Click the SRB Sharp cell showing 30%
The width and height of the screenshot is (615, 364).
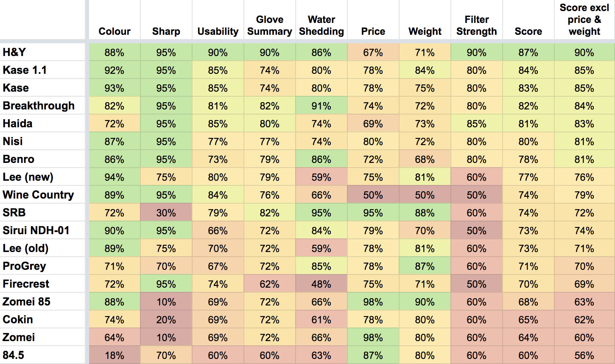[x=166, y=213]
